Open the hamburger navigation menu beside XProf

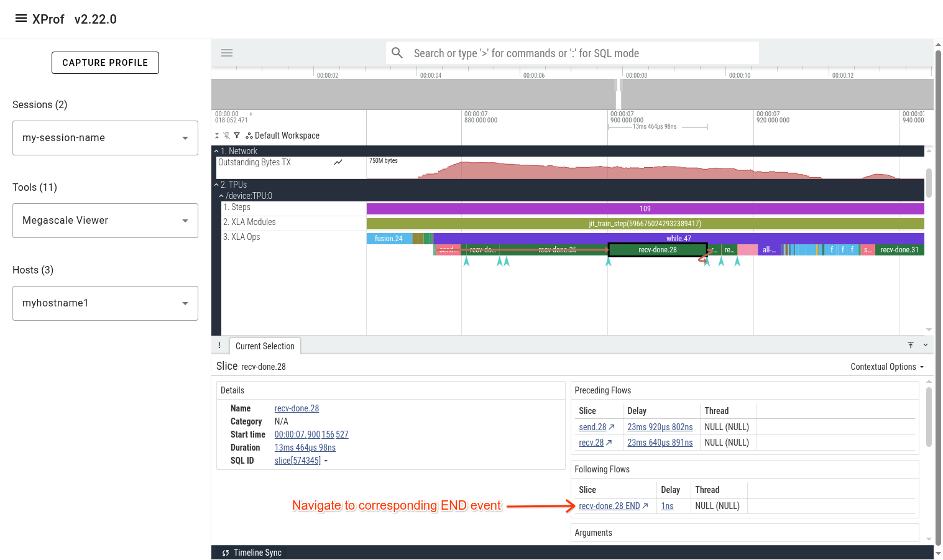[22, 18]
